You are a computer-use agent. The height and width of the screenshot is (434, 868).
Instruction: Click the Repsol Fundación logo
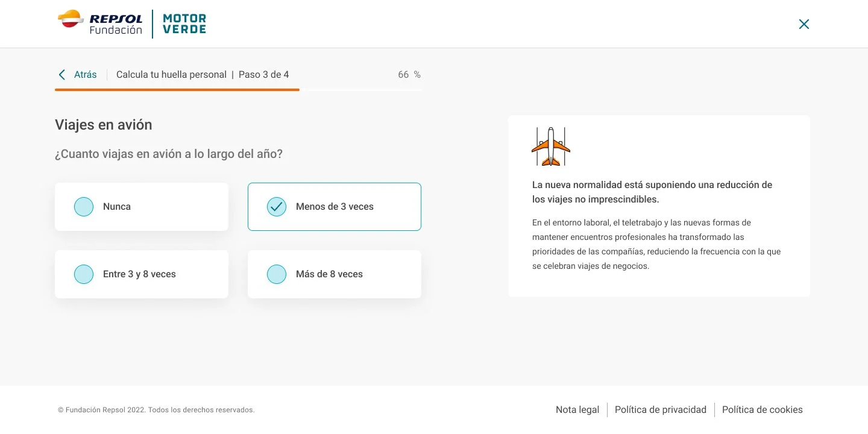(100, 23)
